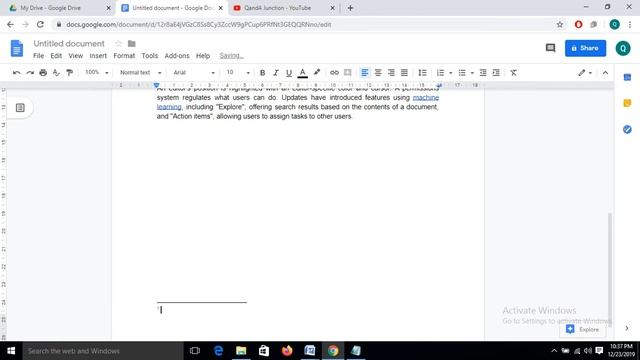Select right align
This screenshot has width=640, height=360.
click(x=391, y=73)
